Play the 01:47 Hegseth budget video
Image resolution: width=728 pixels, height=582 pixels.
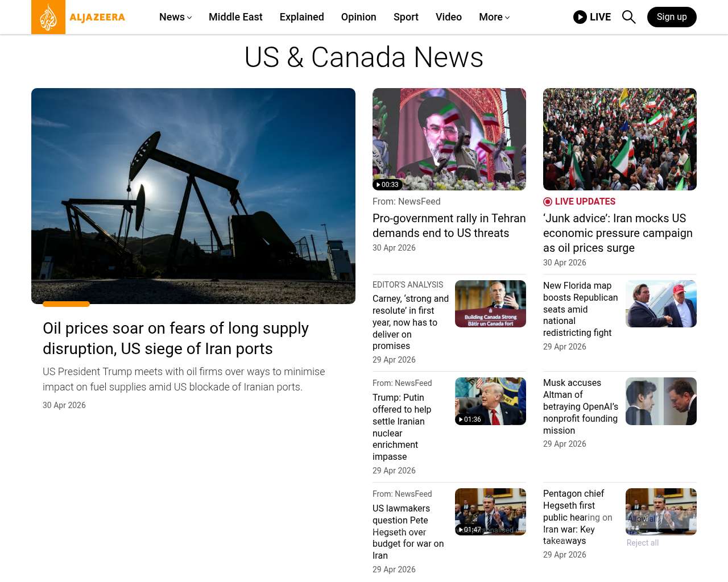[x=490, y=512]
